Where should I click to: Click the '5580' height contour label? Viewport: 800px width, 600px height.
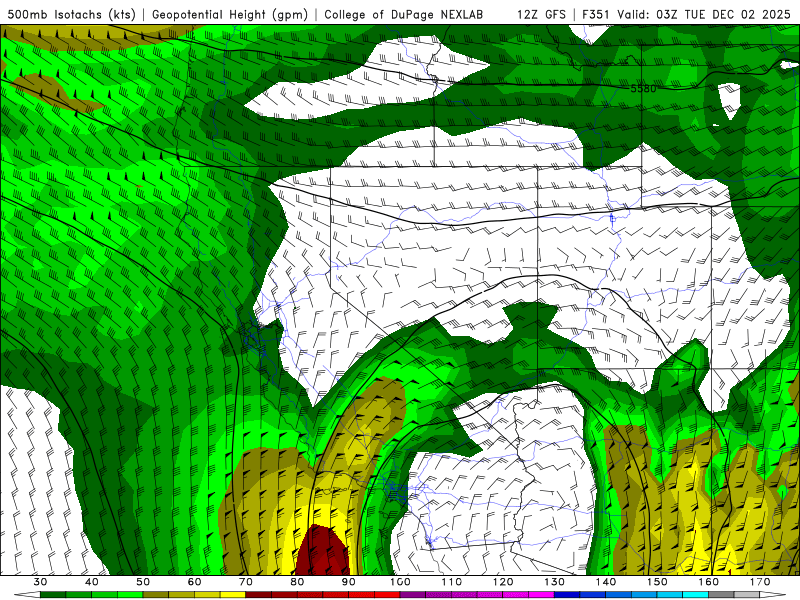pyautogui.click(x=643, y=88)
